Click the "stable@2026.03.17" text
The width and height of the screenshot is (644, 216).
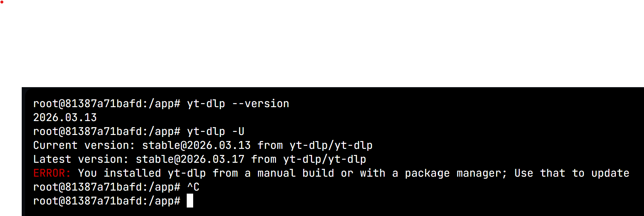pyautogui.click(x=190, y=159)
